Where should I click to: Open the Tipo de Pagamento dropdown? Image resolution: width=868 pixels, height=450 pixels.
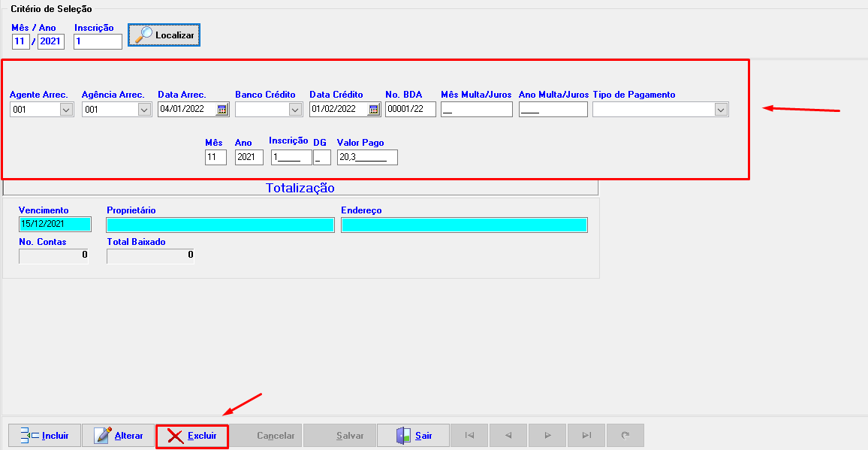pyautogui.click(x=721, y=110)
